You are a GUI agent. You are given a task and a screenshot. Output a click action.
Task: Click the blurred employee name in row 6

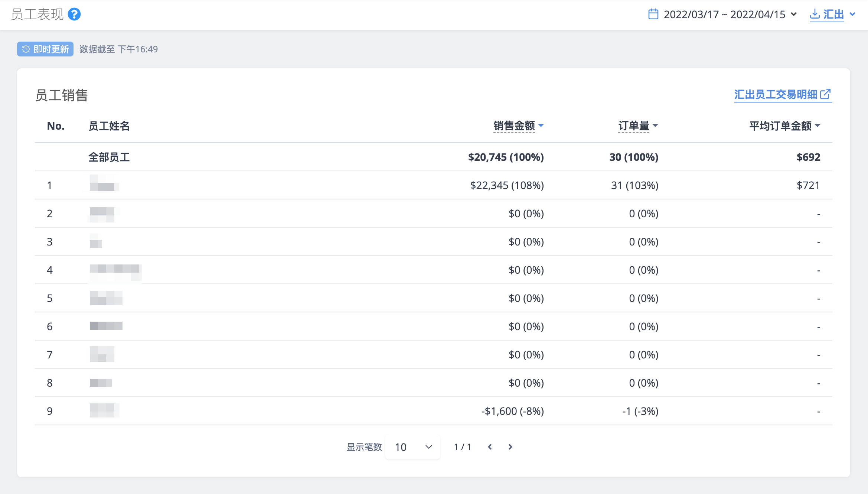(106, 326)
